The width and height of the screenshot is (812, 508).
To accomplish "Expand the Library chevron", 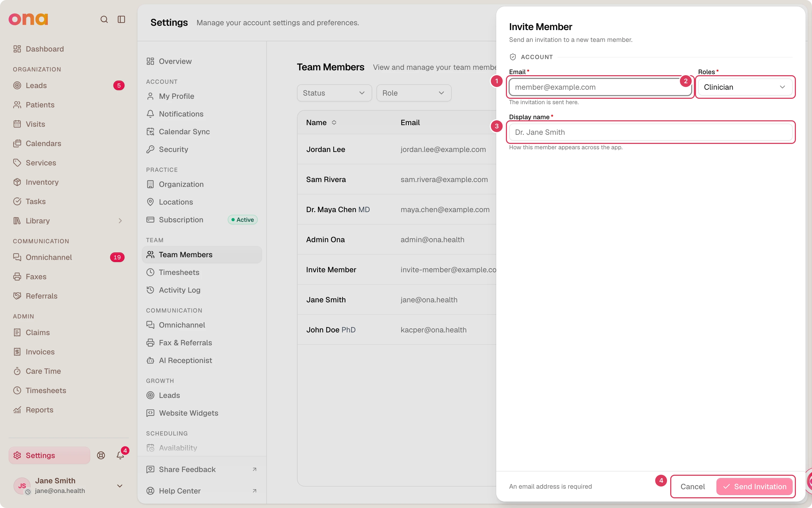I will [x=120, y=221].
